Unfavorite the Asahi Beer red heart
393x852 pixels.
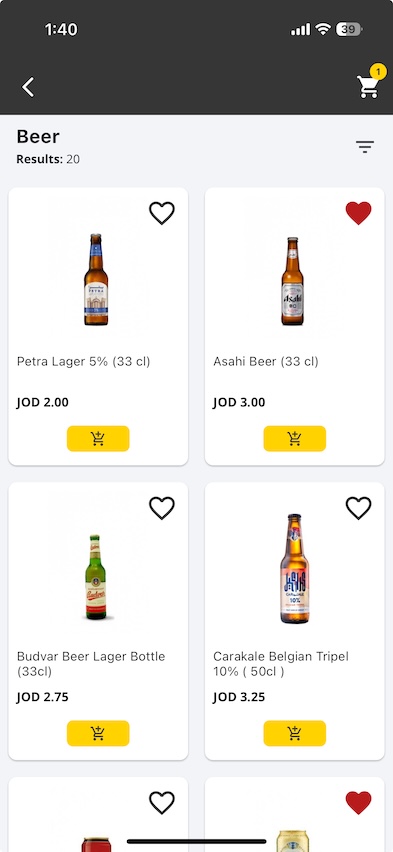358,213
